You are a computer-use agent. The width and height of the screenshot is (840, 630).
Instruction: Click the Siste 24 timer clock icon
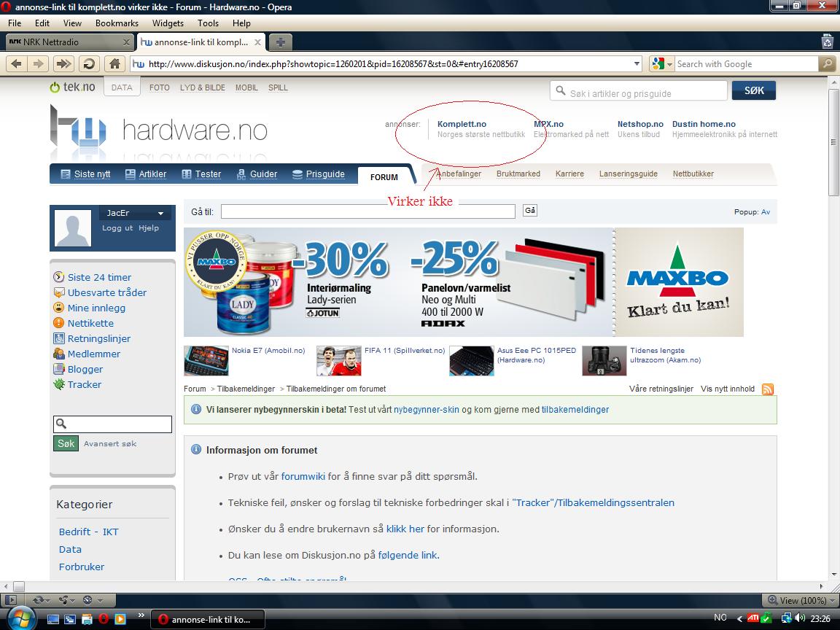(x=58, y=277)
